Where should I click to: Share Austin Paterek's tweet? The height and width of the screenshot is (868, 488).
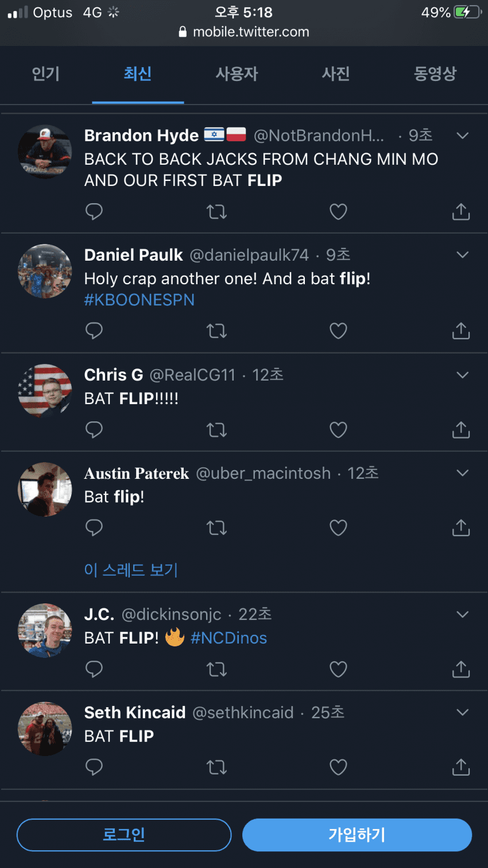(460, 528)
